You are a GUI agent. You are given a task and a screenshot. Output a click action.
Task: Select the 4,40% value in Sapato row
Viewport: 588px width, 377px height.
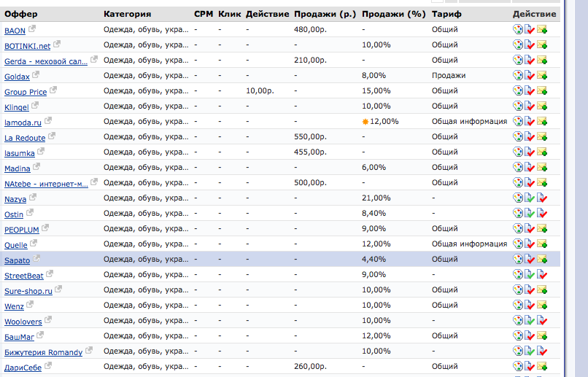(x=374, y=259)
